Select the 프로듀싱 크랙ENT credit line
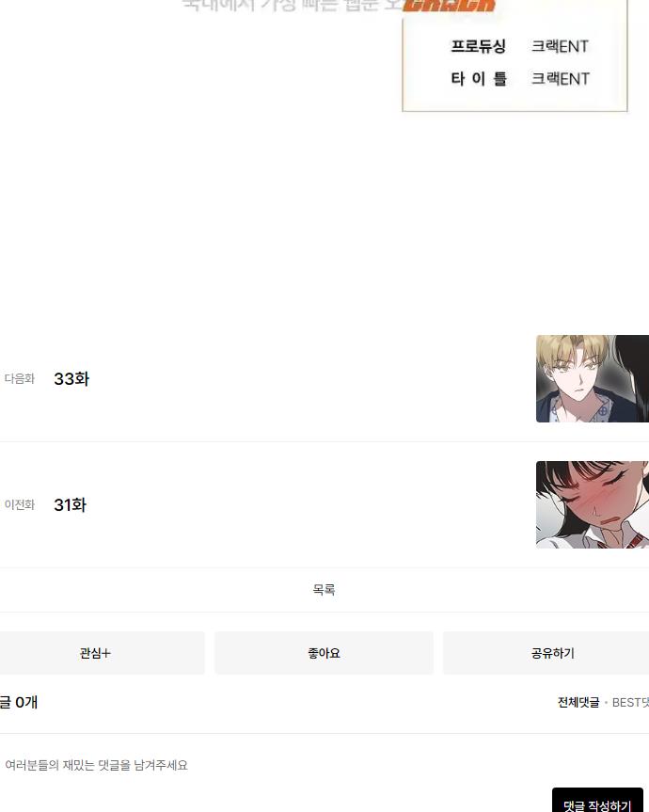Image resolution: width=649 pixels, height=812 pixels. pyautogui.click(x=519, y=46)
